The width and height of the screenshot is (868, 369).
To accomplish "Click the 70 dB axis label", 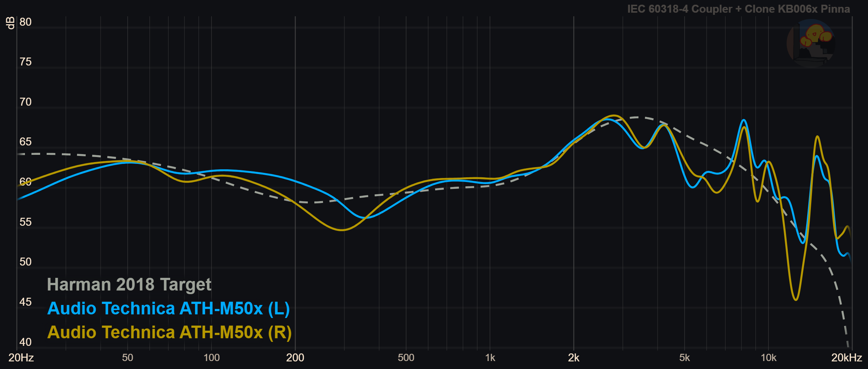I will pos(25,102).
